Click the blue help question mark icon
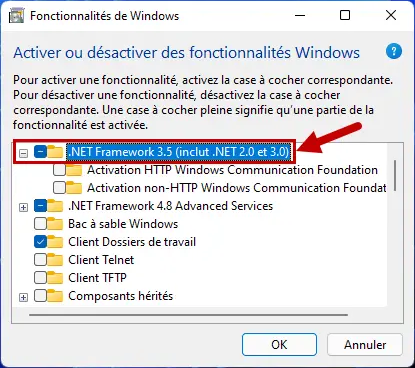 [x=394, y=52]
